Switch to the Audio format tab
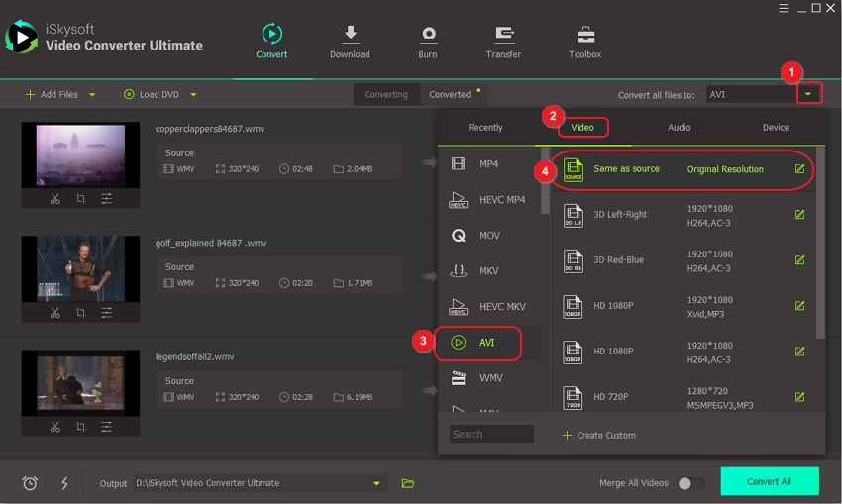 coord(679,128)
